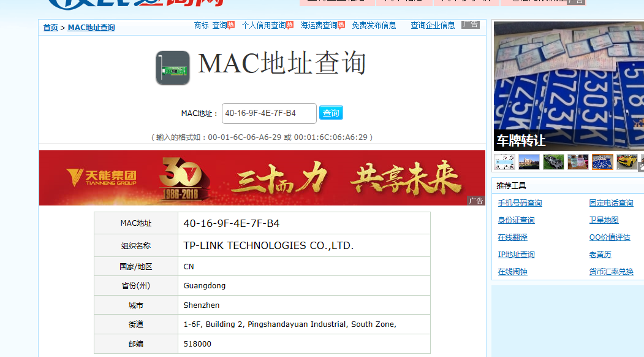Click the MAC地址 input field

(x=269, y=113)
